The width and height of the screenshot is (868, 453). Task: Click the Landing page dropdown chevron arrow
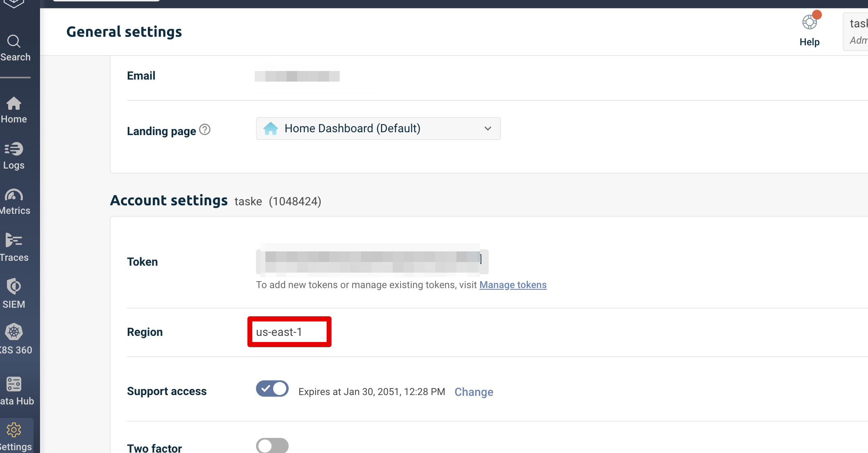[487, 129]
